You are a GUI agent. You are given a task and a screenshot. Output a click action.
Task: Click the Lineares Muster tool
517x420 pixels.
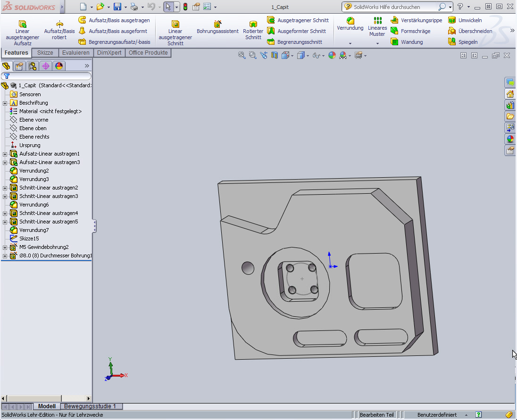(377, 27)
